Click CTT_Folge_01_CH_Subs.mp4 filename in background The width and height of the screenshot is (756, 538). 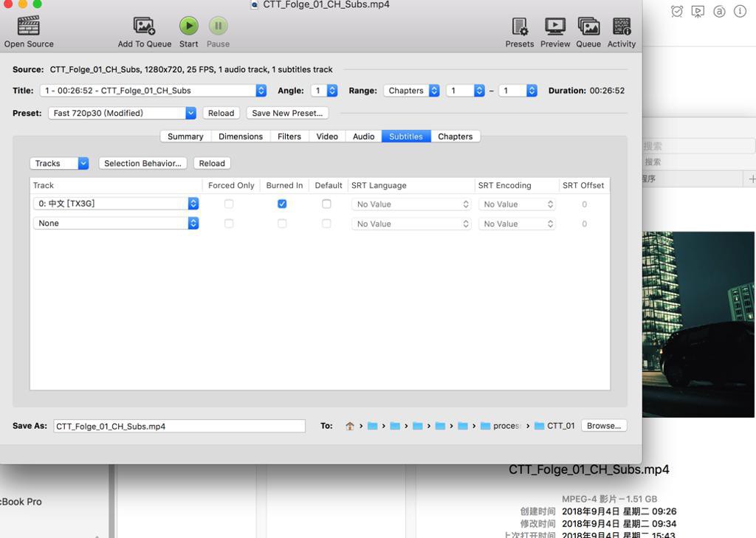pos(588,469)
